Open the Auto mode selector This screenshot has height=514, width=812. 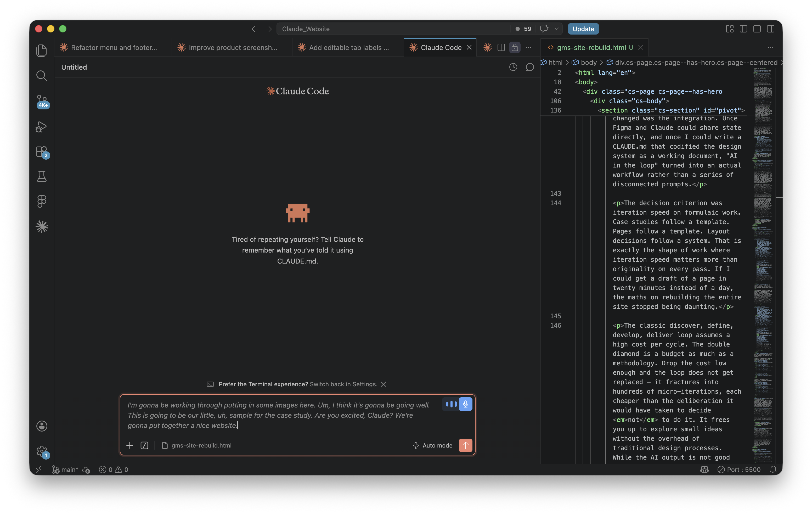pos(433,445)
